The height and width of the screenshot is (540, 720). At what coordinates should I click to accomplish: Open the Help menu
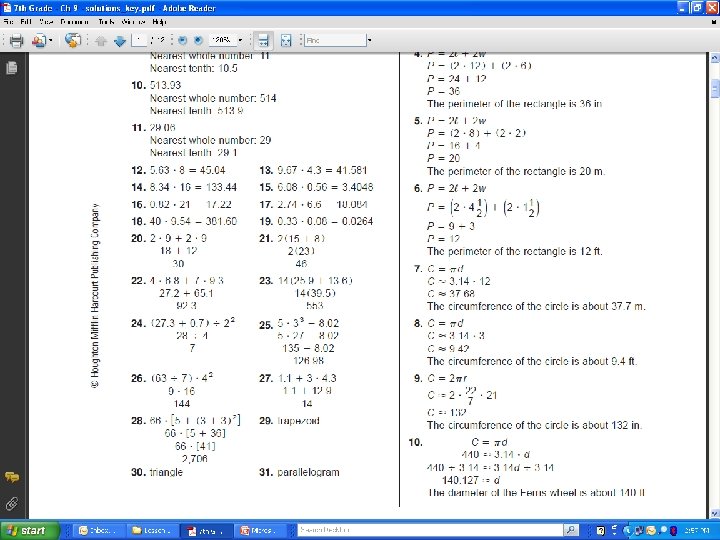159,22
